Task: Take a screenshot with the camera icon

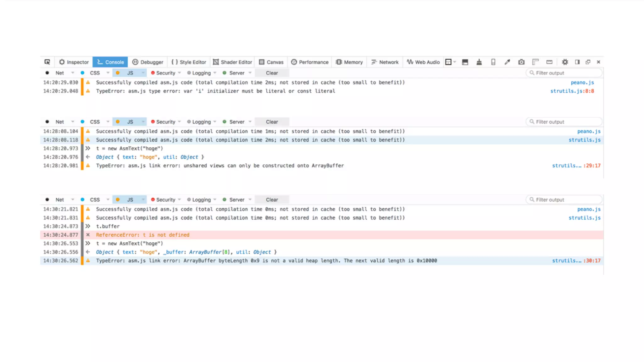Action: [521, 62]
